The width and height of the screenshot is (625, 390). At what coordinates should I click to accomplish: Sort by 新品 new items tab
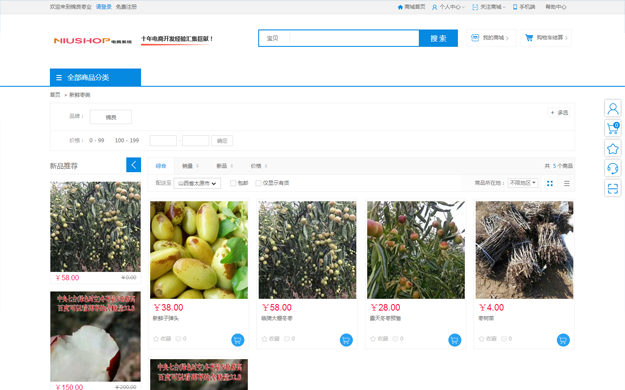(x=224, y=166)
